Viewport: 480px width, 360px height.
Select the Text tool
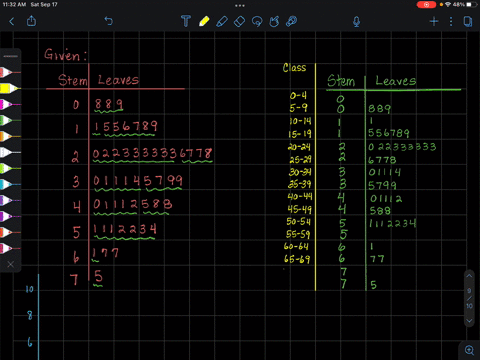coord(186,21)
